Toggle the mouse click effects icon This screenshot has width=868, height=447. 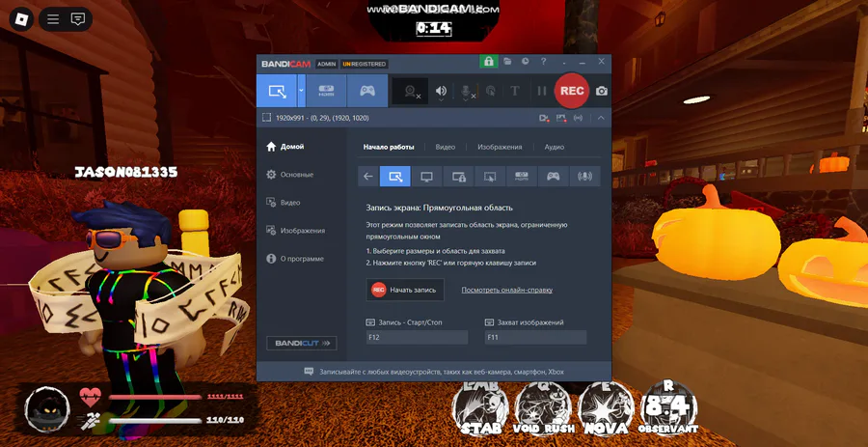[491, 91]
